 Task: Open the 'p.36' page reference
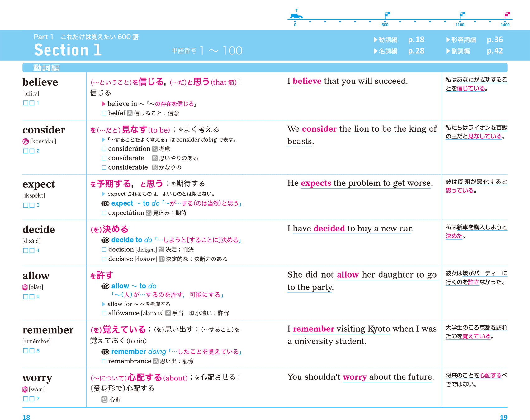pos(495,40)
